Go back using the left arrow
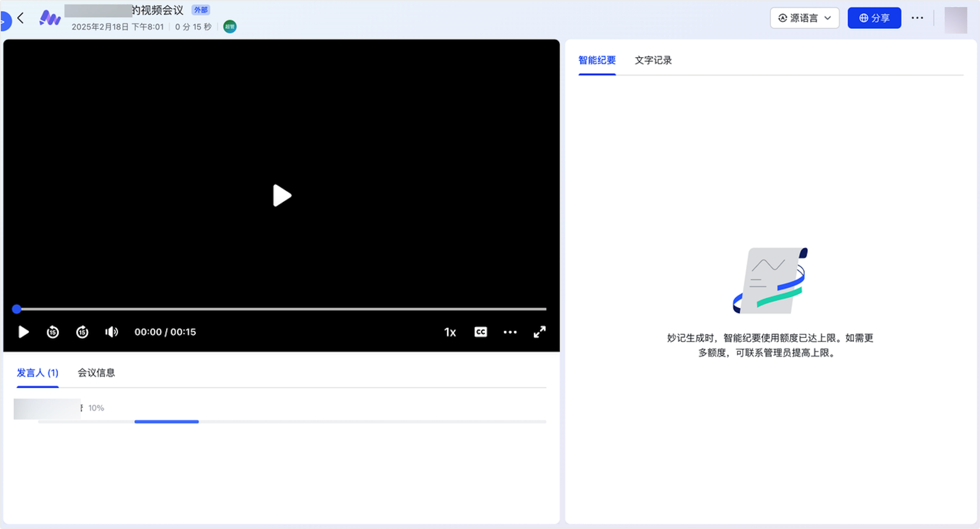The width and height of the screenshot is (980, 529). 20,18
